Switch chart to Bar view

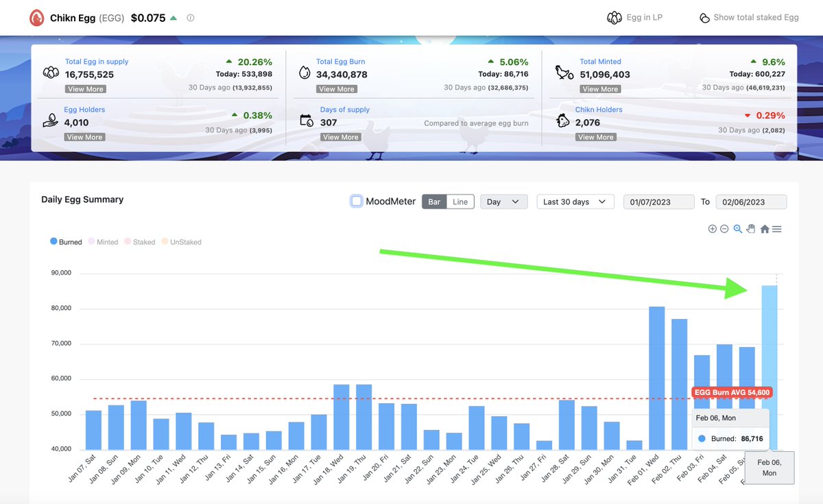pos(434,202)
